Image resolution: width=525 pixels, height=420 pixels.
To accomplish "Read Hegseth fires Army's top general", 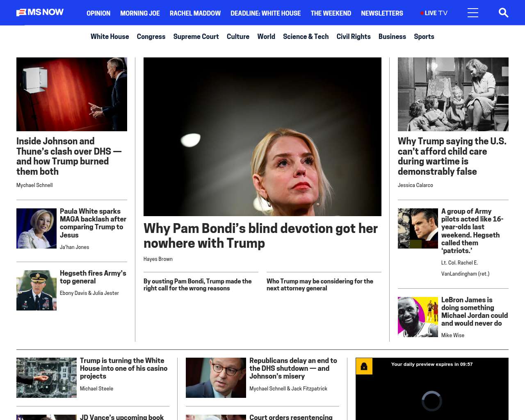I will pyautogui.click(x=93, y=277).
